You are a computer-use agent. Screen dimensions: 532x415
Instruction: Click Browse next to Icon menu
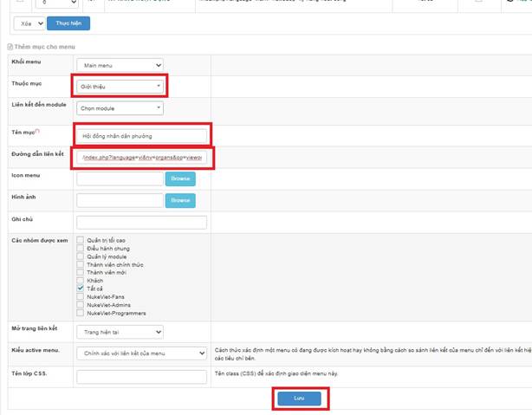click(180, 179)
